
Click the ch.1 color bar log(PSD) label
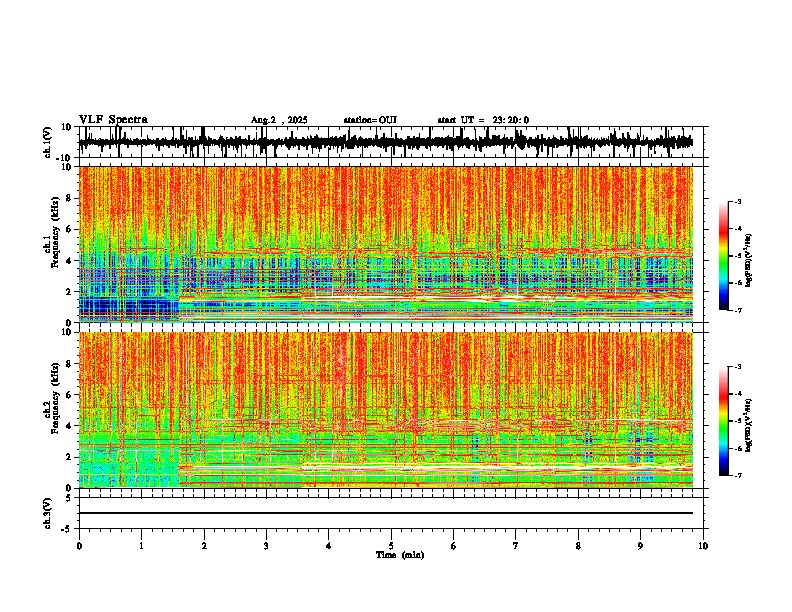749,261
